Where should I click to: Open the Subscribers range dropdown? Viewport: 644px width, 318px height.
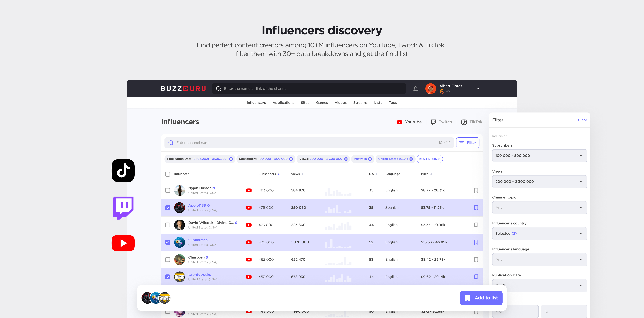pos(539,156)
